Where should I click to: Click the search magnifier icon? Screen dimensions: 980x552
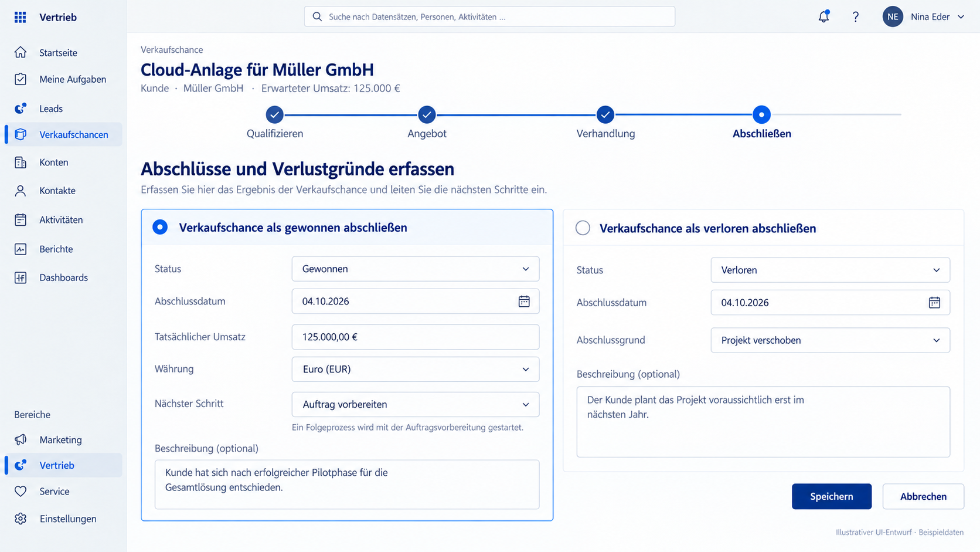click(x=317, y=16)
